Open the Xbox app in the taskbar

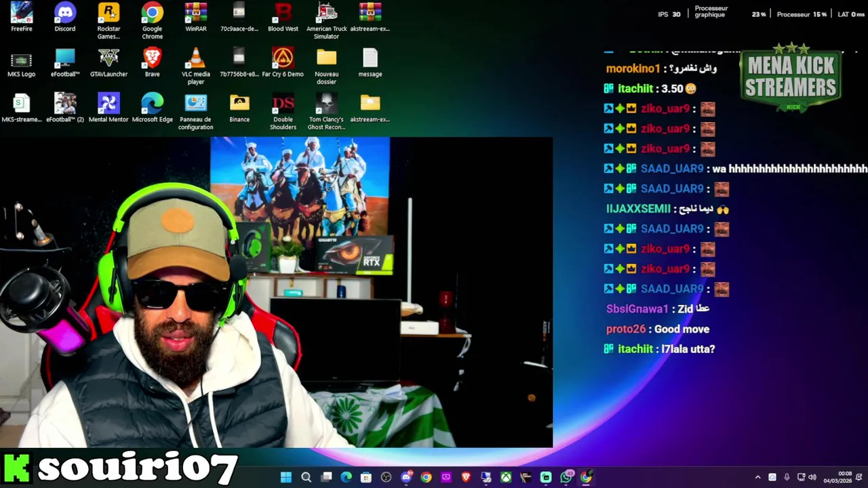[x=506, y=477]
